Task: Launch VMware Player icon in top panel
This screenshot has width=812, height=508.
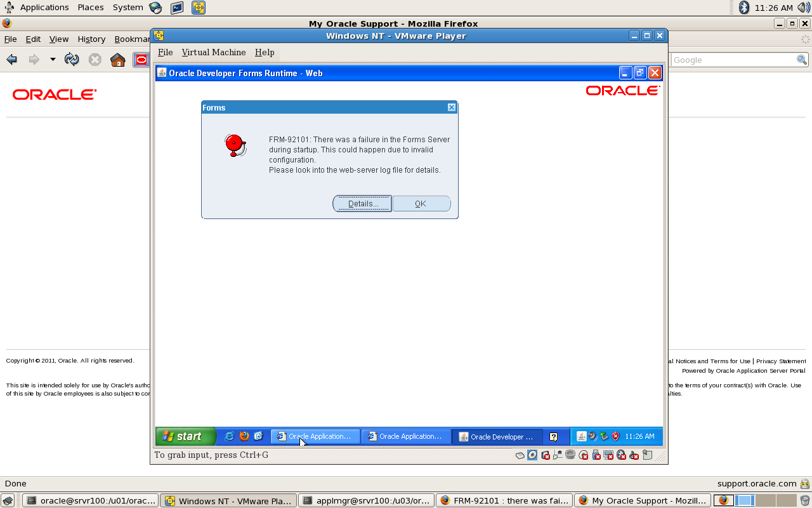Action: [x=199, y=8]
